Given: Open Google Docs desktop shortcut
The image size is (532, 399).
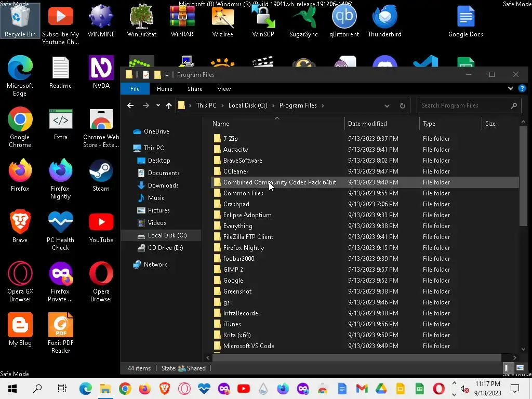Looking at the screenshot, I should click(465, 20).
